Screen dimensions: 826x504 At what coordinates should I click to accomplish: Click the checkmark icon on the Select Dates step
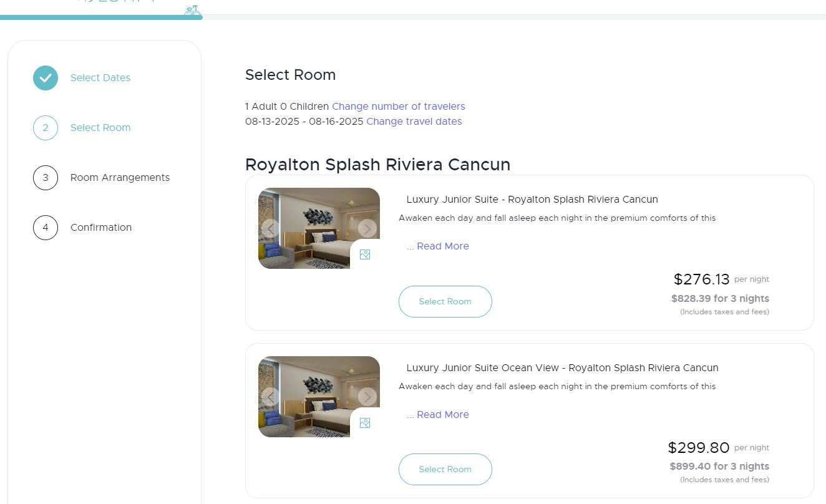(45, 77)
